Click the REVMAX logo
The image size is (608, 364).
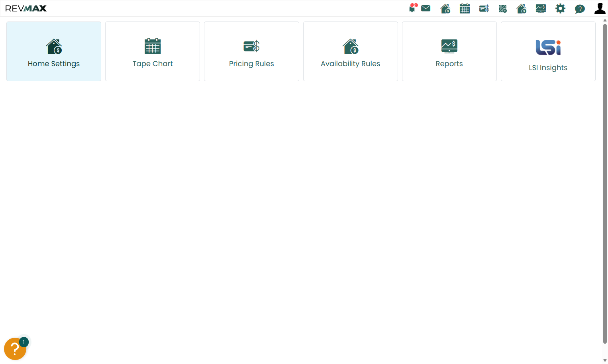[x=26, y=8]
